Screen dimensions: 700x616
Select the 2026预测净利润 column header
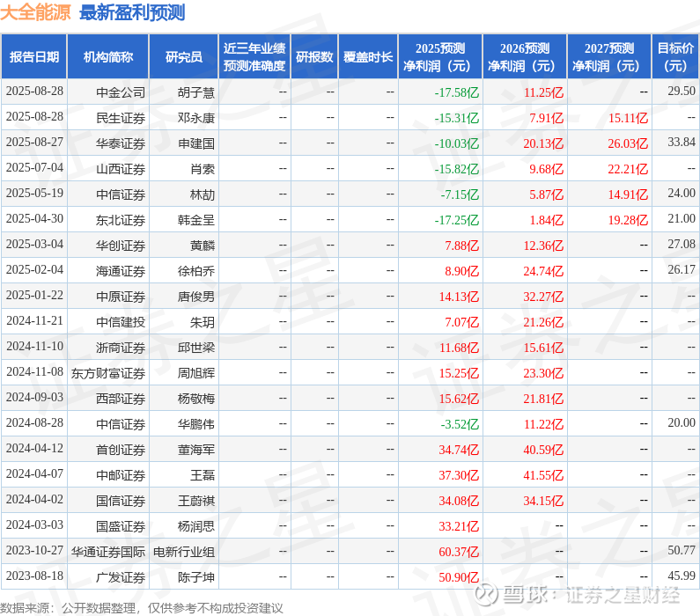click(525, 56)
